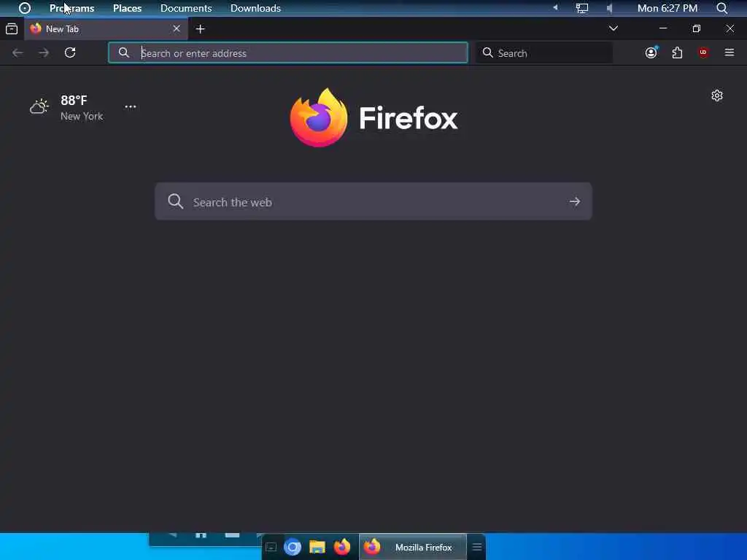
Task: Open a new tab with plus button
Action: point(200,29)
